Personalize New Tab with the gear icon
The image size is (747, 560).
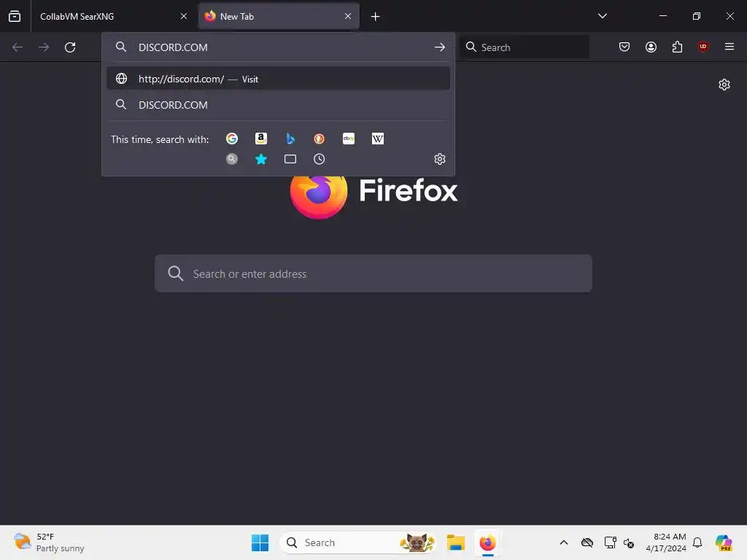click(724, 85)
